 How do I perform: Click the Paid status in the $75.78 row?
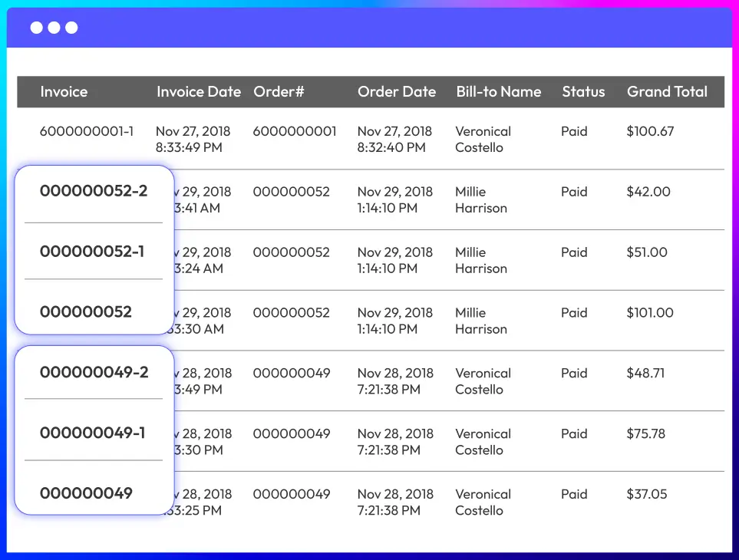pos(574,433)
